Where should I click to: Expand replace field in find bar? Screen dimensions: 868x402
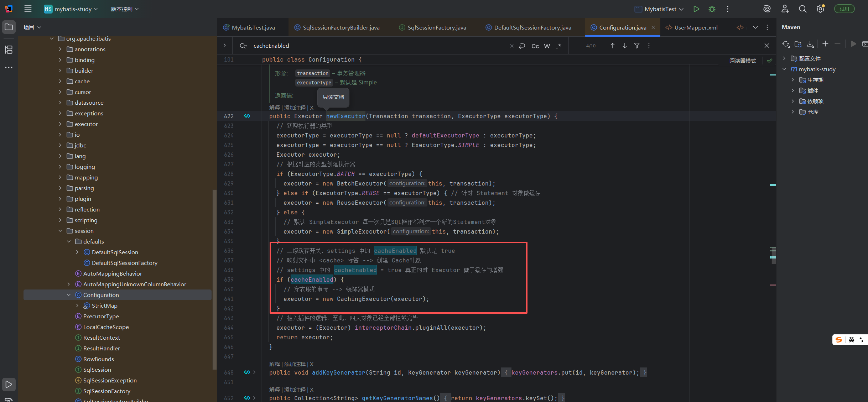[x=224, y=46]
